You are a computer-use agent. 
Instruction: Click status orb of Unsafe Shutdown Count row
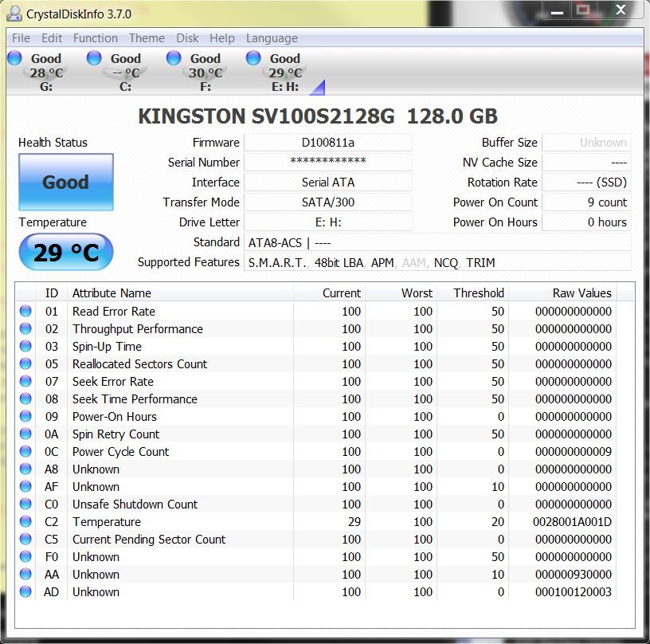pyautogui.click(x=25, y=504)
